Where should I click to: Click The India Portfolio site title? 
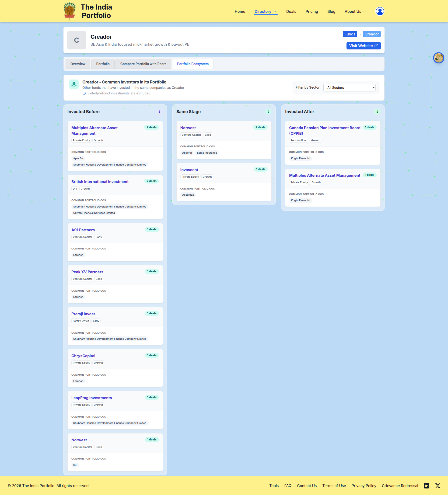coord(96,11)
